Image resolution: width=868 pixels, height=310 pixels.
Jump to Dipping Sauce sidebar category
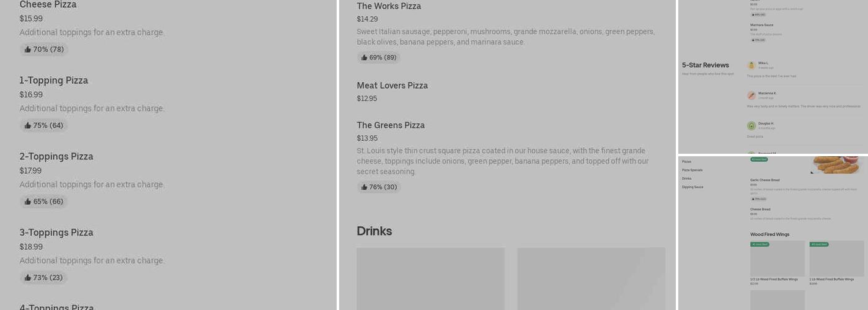(693, 187)
